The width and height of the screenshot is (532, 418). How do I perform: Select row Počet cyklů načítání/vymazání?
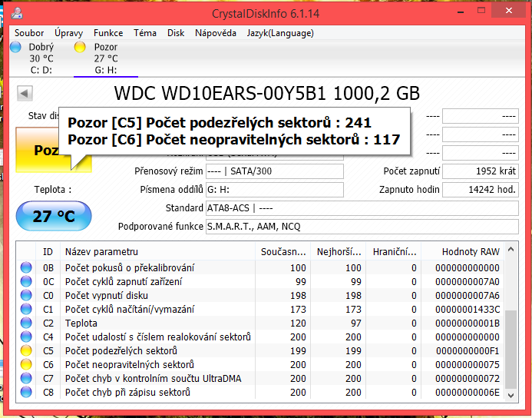(x=260, y=309)
